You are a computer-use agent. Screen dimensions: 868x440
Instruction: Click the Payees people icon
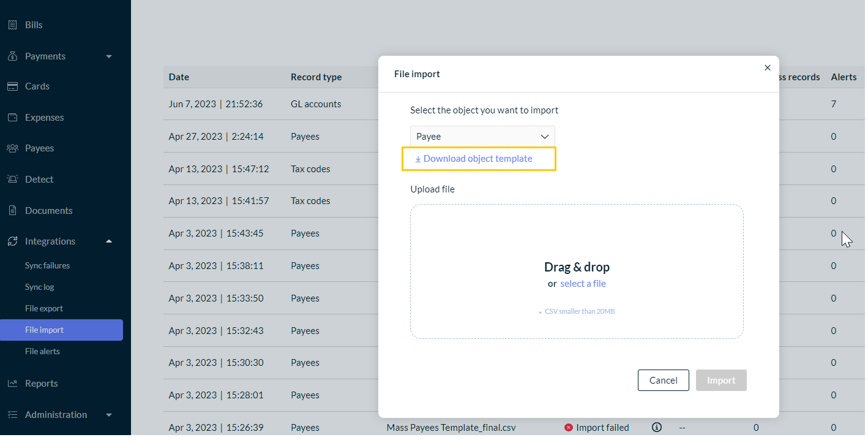click(x=12, y=148)
